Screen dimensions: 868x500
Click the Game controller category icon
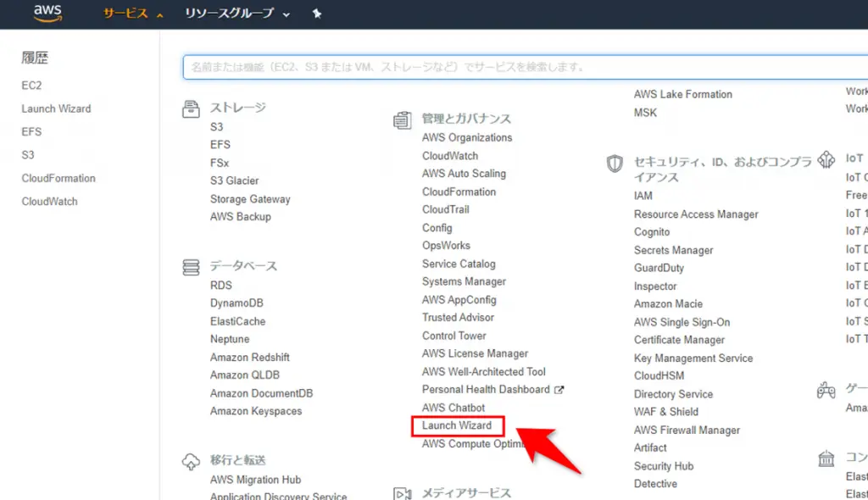pyautogui.click(x=826, y=390)
